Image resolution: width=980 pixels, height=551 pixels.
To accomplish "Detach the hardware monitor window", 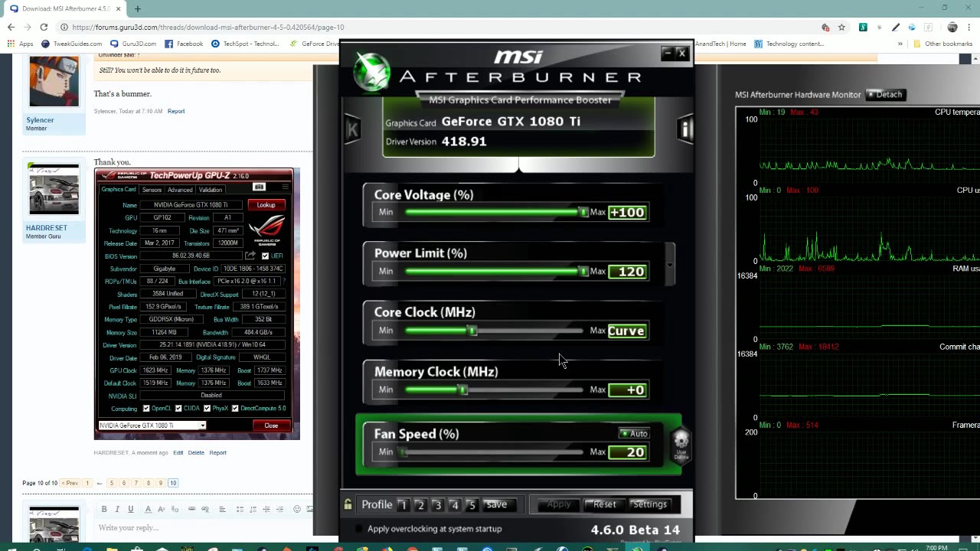I will [x=886, y=94].
